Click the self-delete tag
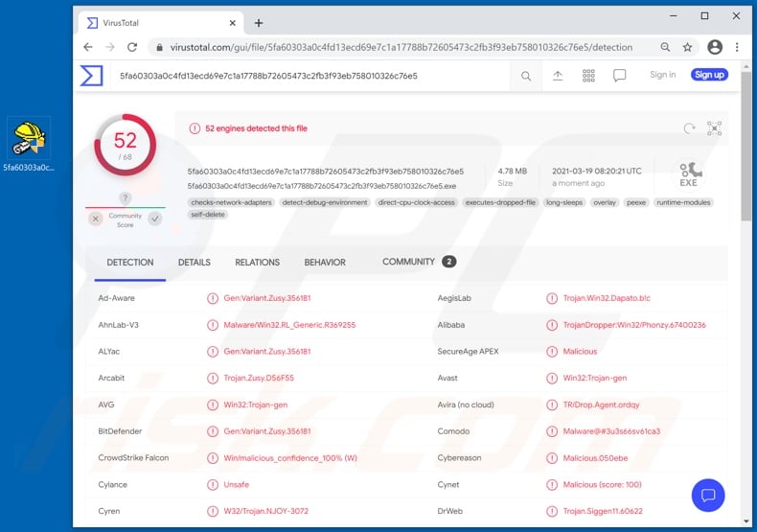The width and height of the screenshot is (757, 532). click(x=208, y=215)
